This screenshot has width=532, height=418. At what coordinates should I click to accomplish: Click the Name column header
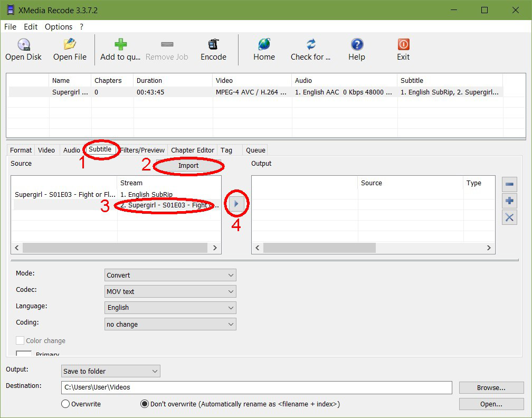[70, 80]
